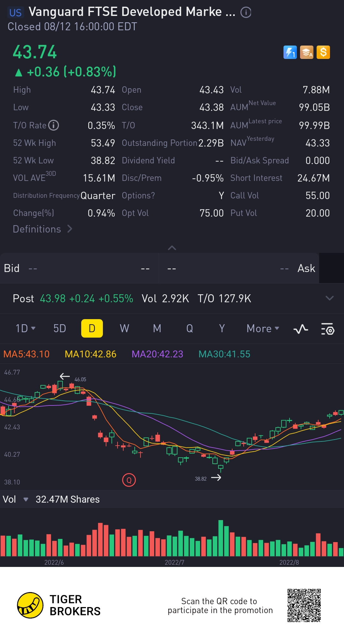Tap the 52 Wk High value 53.49
The width and height of the screenshot is (344, 644).
[103, 143]
